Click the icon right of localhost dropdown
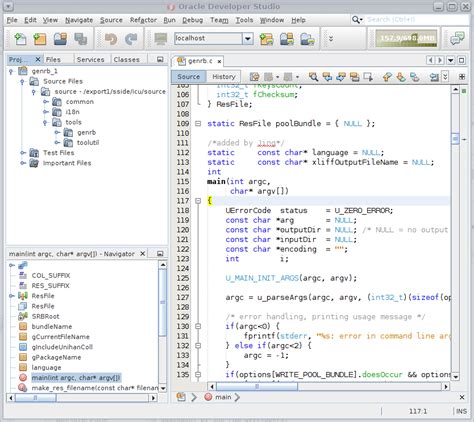Screen dimensions: 474x422 (x=266, y=39)
